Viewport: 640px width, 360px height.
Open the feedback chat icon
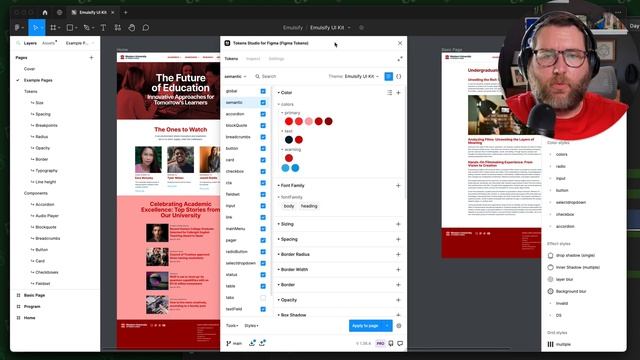400,343
